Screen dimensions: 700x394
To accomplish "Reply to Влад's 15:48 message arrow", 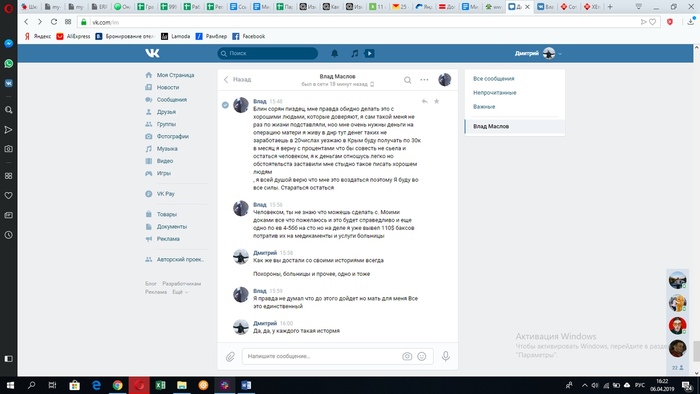I will 425,101.
